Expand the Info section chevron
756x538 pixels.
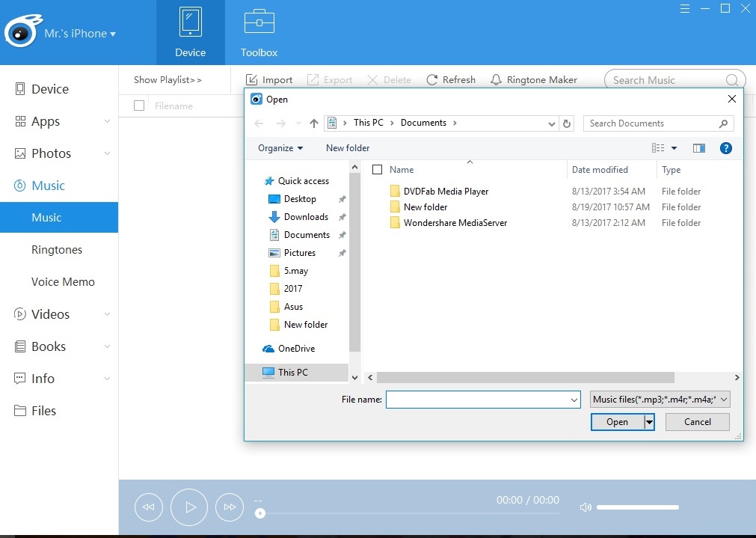(107, 379)
